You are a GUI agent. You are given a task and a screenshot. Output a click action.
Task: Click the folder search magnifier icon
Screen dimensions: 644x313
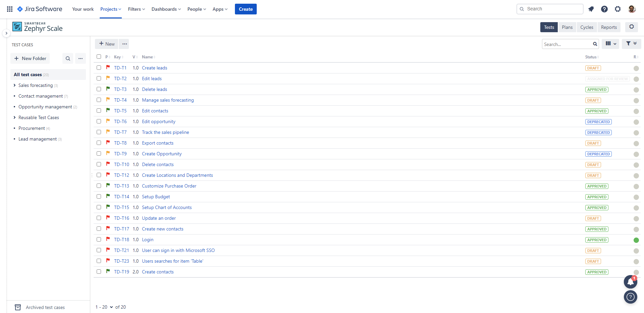pos(67,58)
